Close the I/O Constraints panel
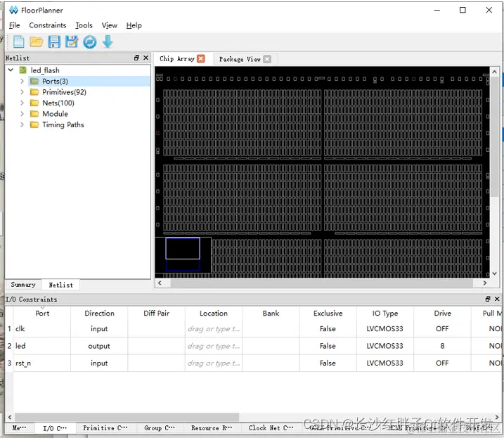Screen dimensions: 504x438 [497, 299]
